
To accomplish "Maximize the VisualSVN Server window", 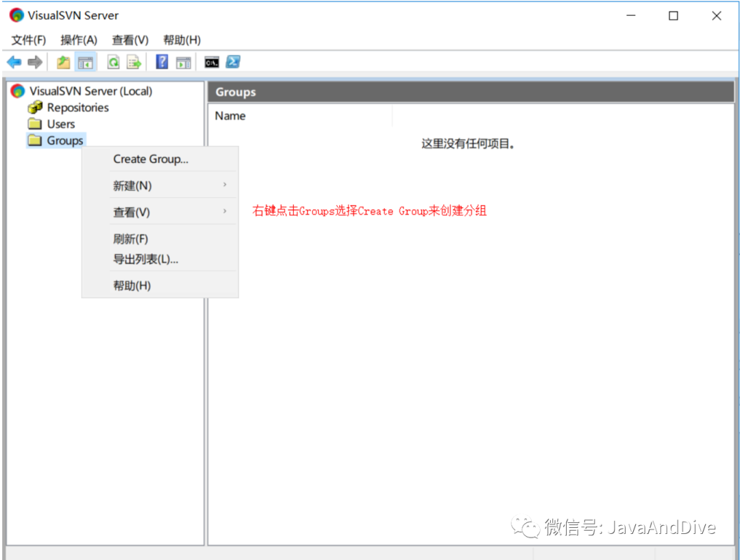I will click(674, 16).
